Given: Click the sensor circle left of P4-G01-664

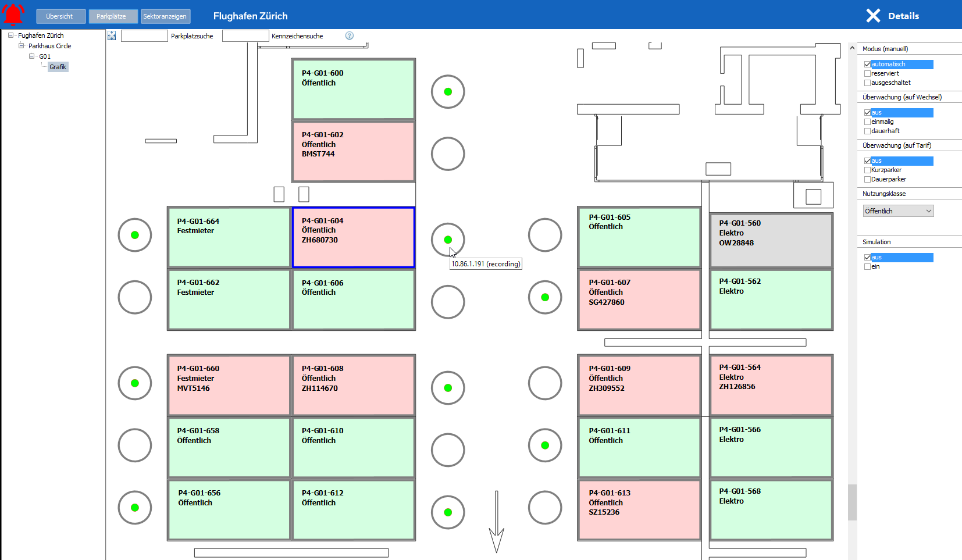Looking at the screenshot, I should click(135, 235).
